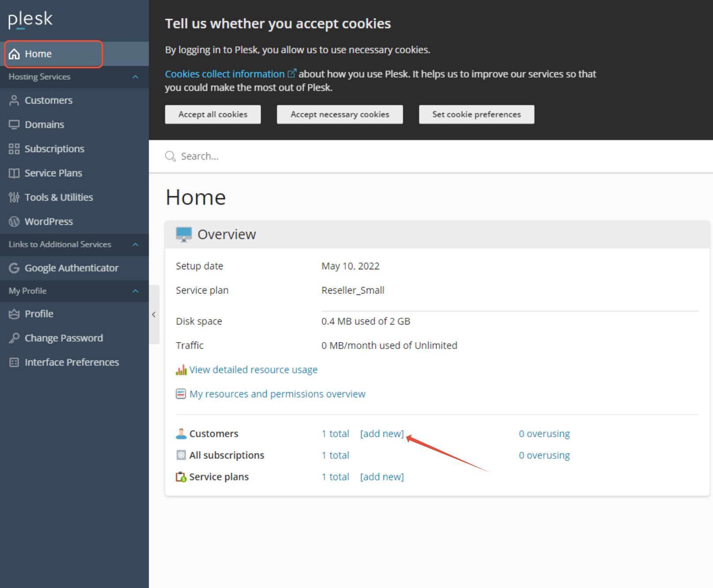Click add new link for Customers
This screenshot has width=713, height=588.
pyautogui.click(x=382, y=434)
